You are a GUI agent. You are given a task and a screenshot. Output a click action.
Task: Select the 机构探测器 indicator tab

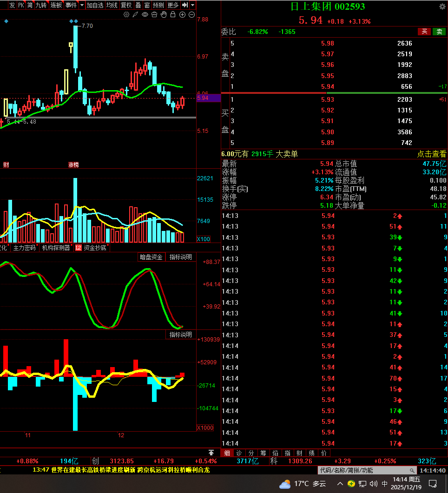pos(56,248)
